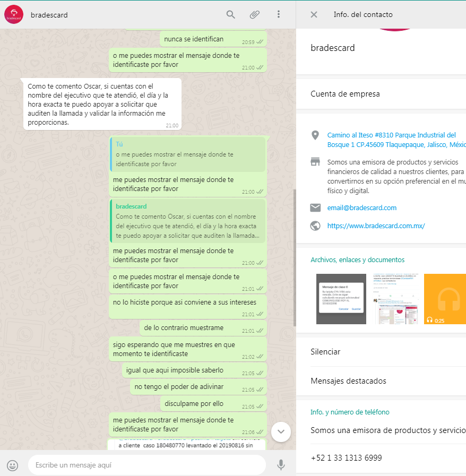Open the three-dot chat menu
Viewport: 466px width, 476px height.
tap(279, 14)
